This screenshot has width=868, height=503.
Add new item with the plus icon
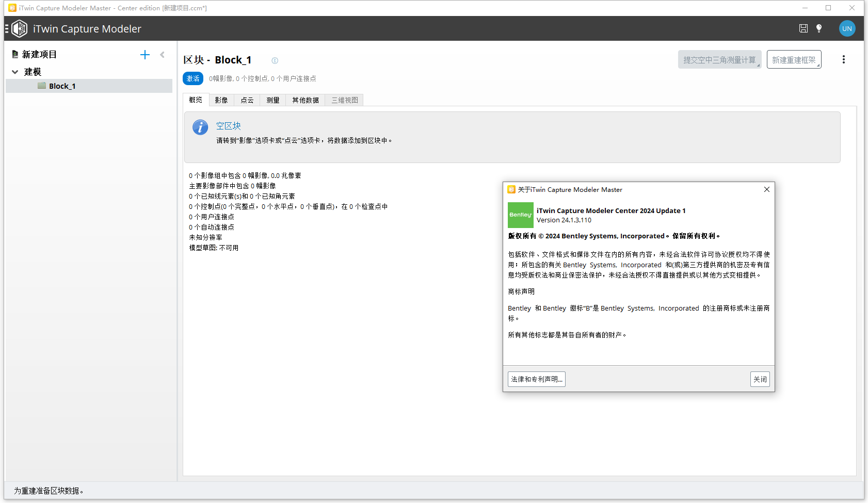[145, 55]
